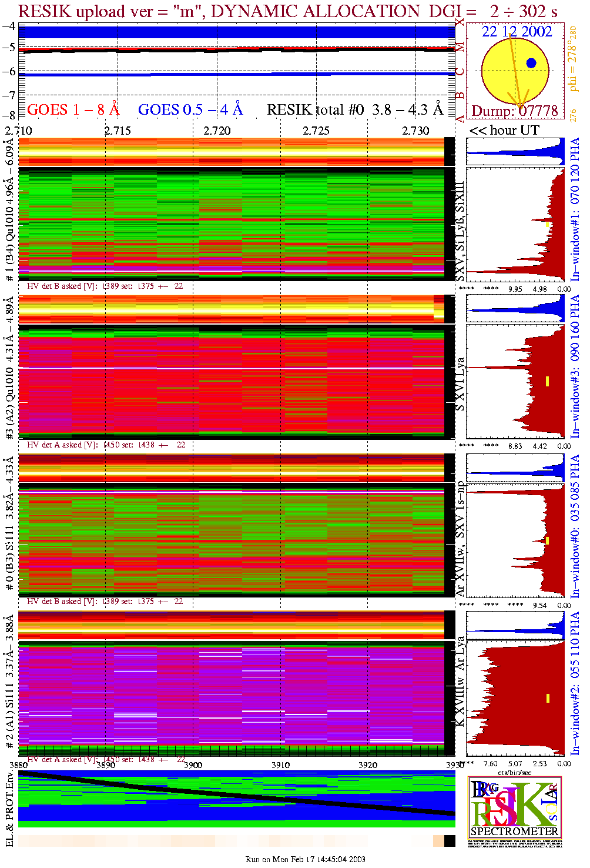Click the yellow marker in the In-window#3 histogram

click(547, 381)
